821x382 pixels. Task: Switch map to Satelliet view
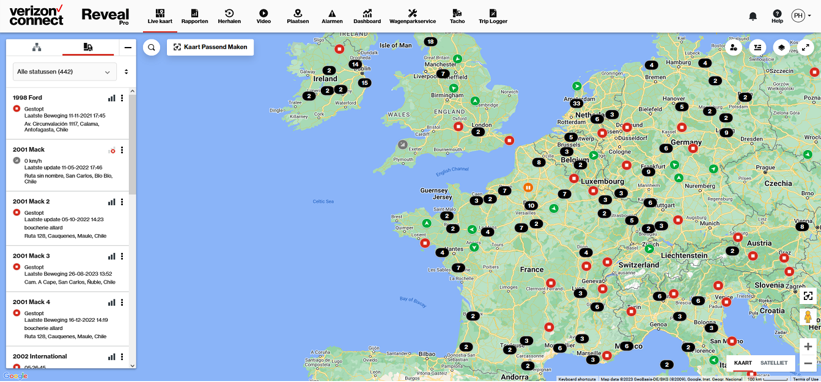pos(774,363)
